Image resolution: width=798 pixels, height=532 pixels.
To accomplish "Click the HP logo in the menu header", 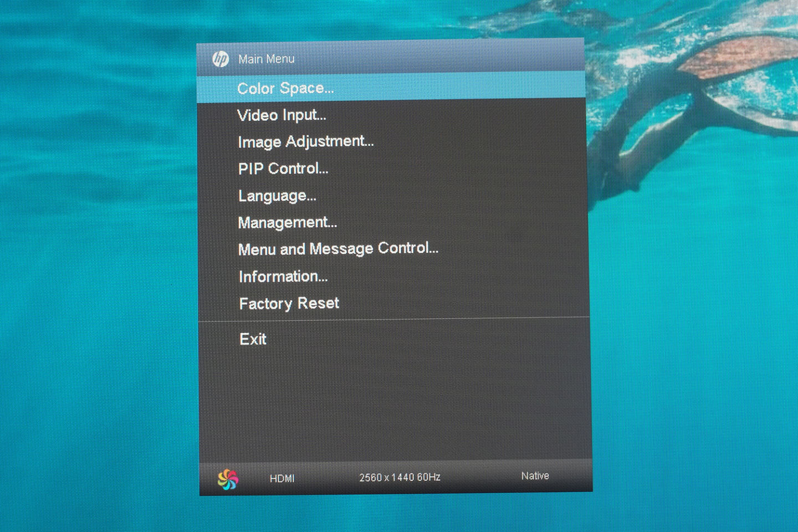I will [222, 58].
